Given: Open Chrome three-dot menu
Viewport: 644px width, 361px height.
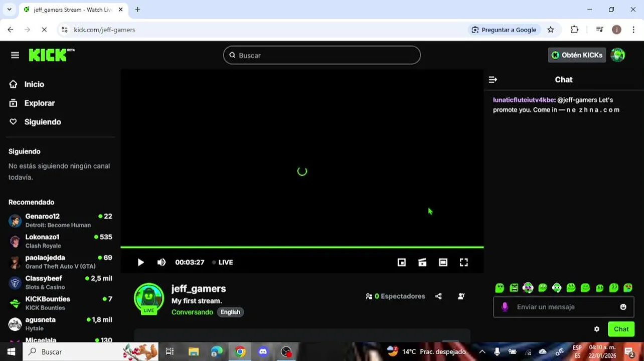Looking at the screenshot, I should point(634,30).
